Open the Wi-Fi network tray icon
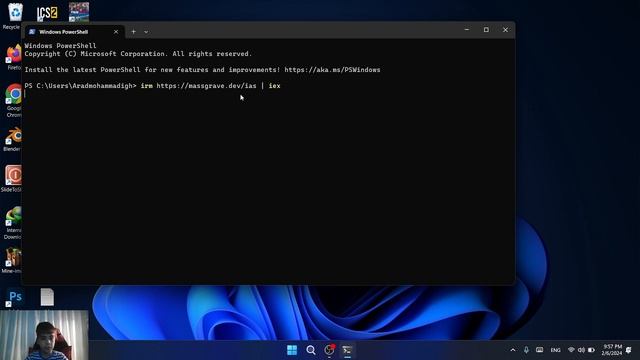 pos(571,350)
